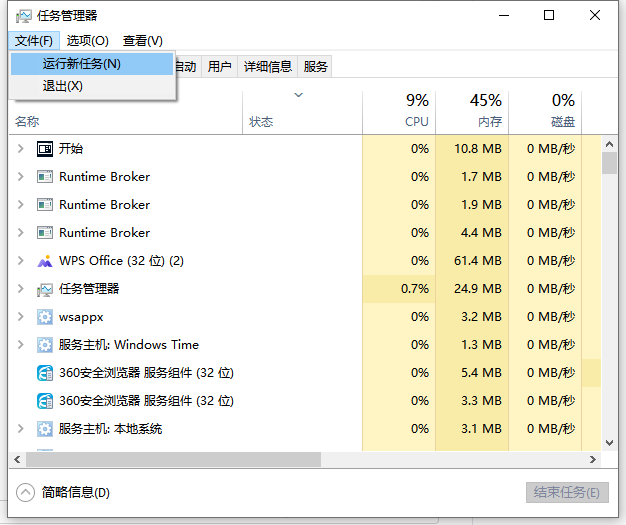This screenshot has width=626, height=525.
Task: Click the WPS Office process icon
Action: 45,261
